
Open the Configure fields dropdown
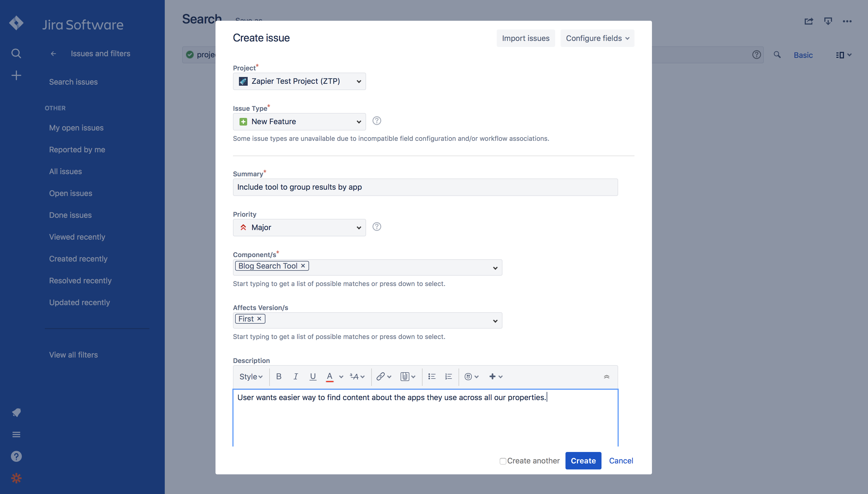[x=597, y=38]
